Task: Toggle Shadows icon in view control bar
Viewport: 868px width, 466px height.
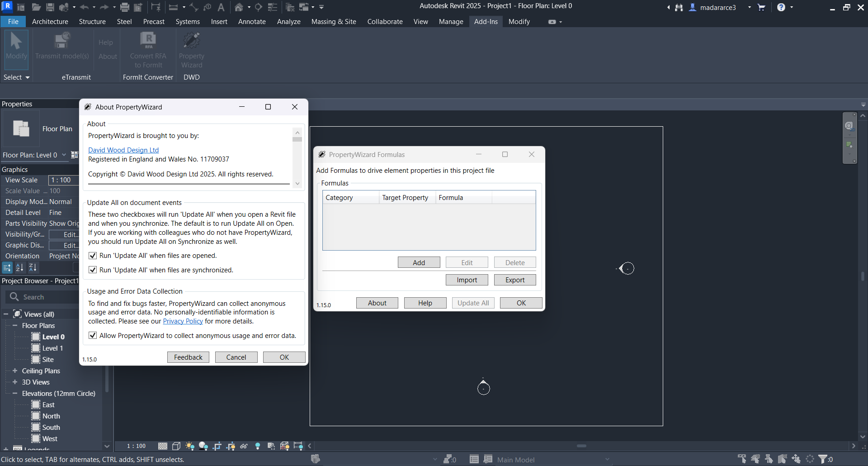Action: point(203,446)
